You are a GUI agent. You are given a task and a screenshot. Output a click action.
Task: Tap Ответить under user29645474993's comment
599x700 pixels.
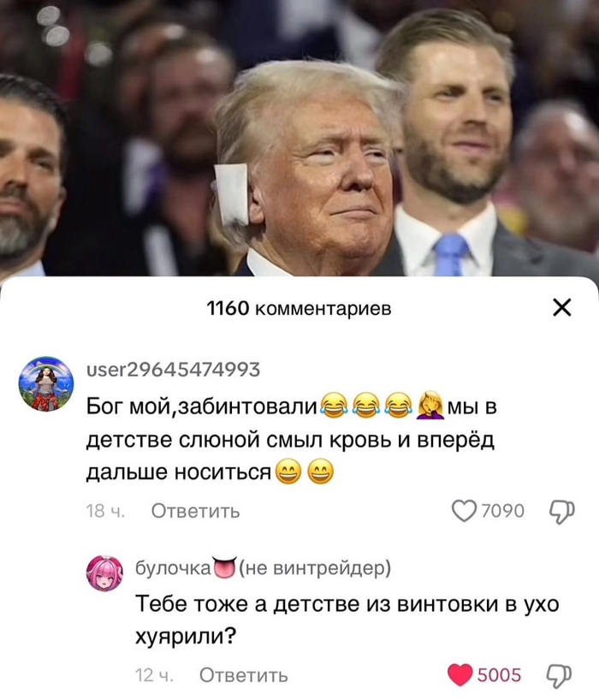(195, 511)
